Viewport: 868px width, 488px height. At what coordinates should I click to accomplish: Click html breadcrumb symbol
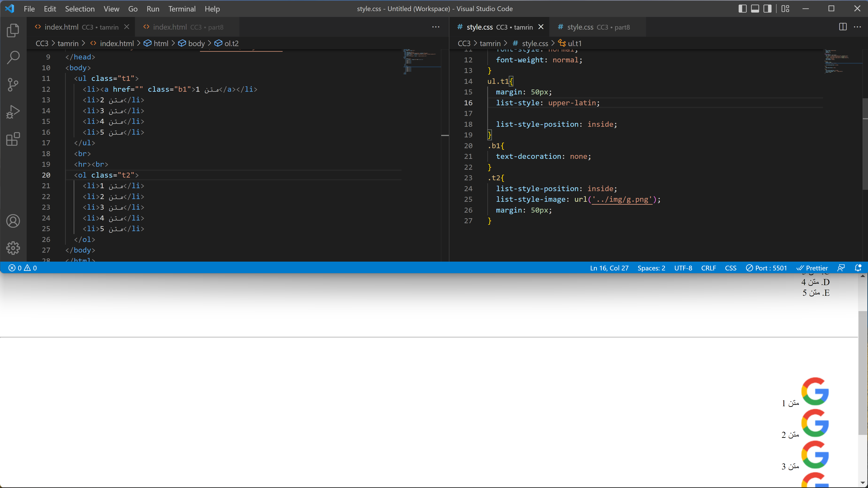[156, 43]
